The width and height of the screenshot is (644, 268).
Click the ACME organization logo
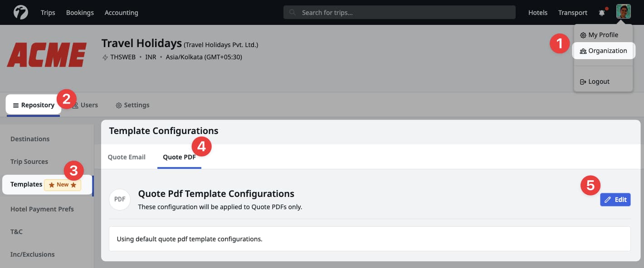coord(47,55)
